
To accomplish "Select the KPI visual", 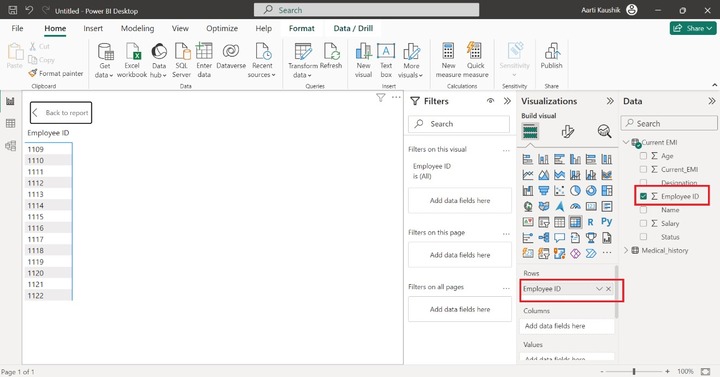I will pos(528,222).
